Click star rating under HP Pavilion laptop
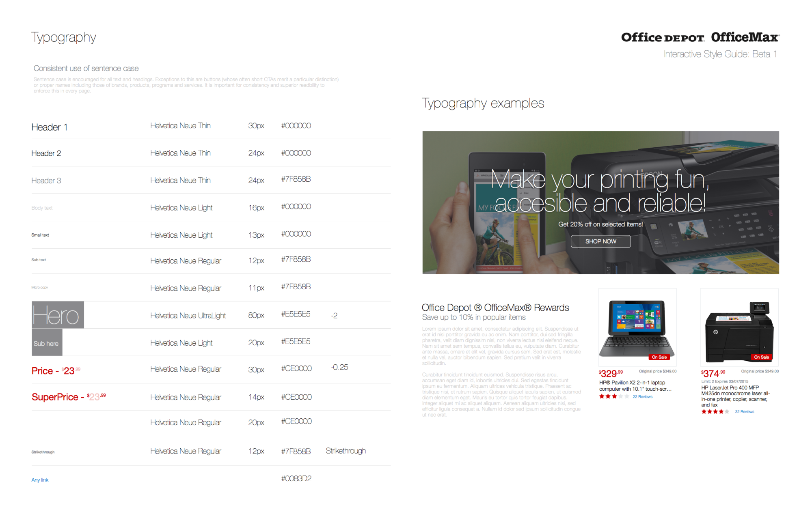Image resolution: width=812 pixels, height=525 pixels. (614, 396)
